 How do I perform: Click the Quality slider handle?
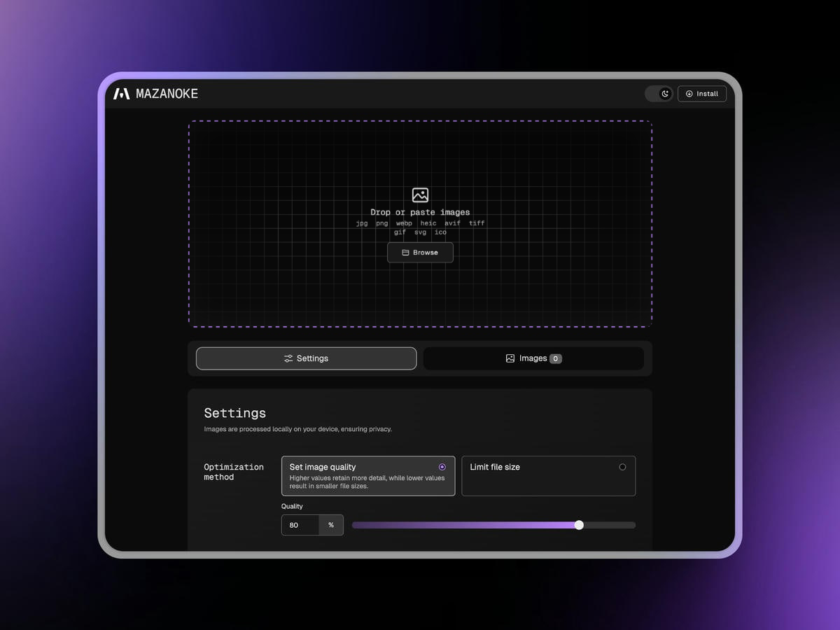point(579,524)
